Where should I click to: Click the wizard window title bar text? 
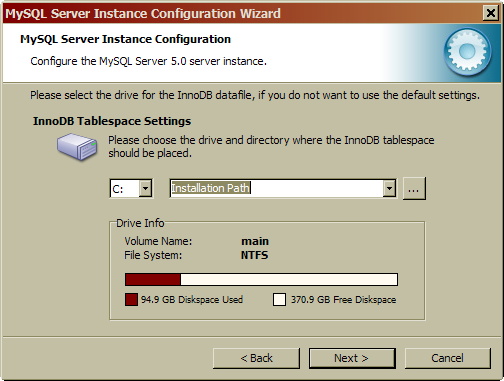[x=143, y=14]
